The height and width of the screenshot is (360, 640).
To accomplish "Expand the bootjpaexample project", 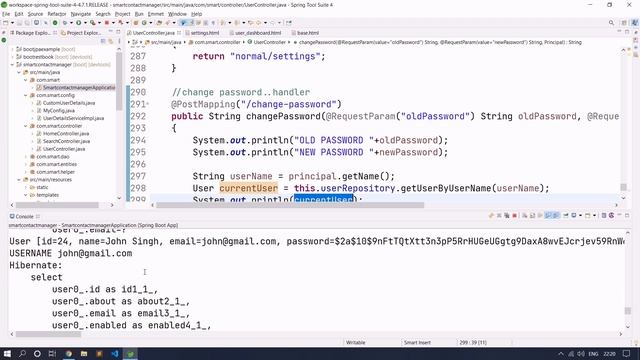I will (x=13, y=49).
